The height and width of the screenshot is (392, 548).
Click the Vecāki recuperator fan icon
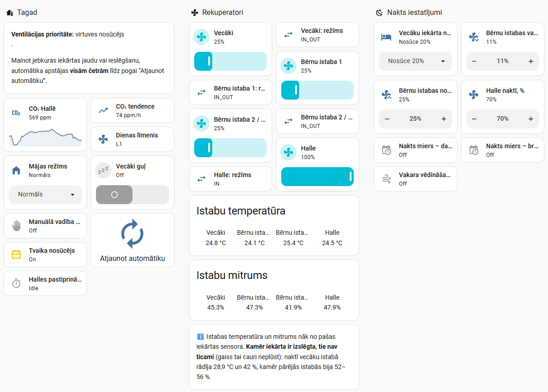pyautogui.click(x=201, y=37)
